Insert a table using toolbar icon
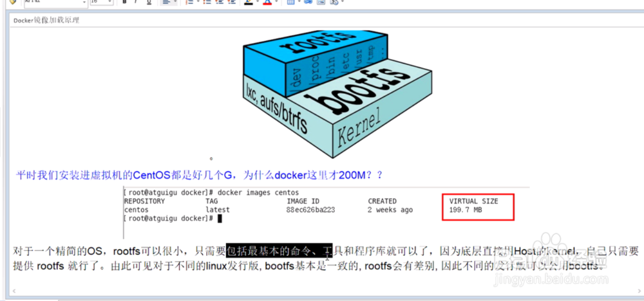Viewport: 644px width, 301px height. pyautogui.click(x=291, y=2)
